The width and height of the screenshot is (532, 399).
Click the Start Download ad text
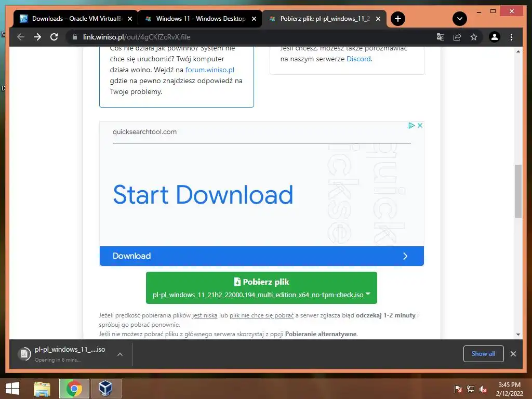[x=203, y=195]
